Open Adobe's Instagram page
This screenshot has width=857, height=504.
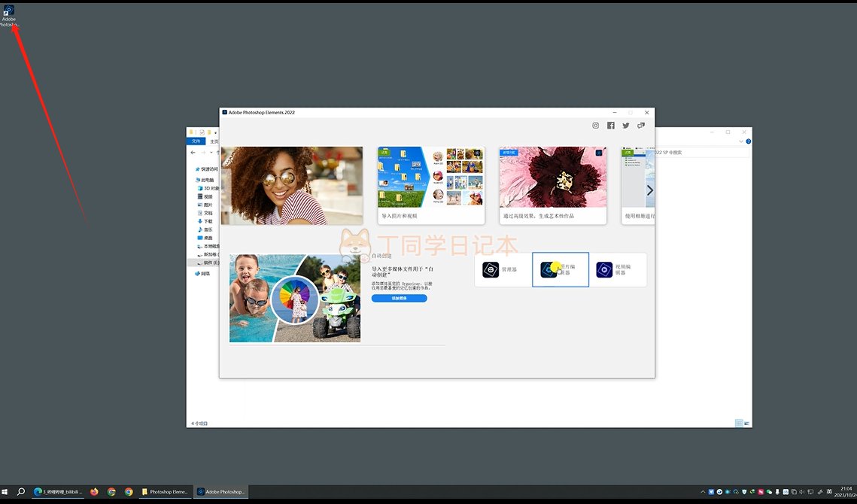[596, 126]
